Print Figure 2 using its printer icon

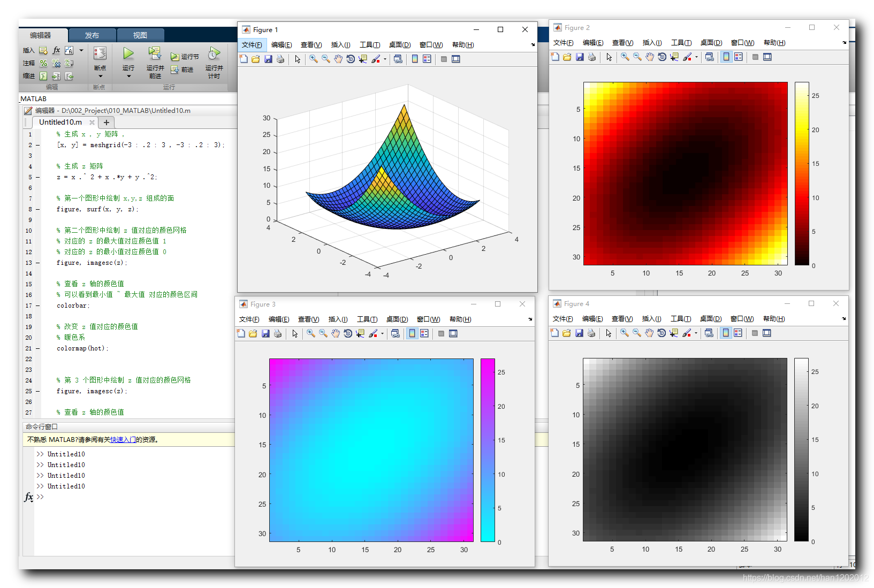pyautogui.click(x=592, y=57)
